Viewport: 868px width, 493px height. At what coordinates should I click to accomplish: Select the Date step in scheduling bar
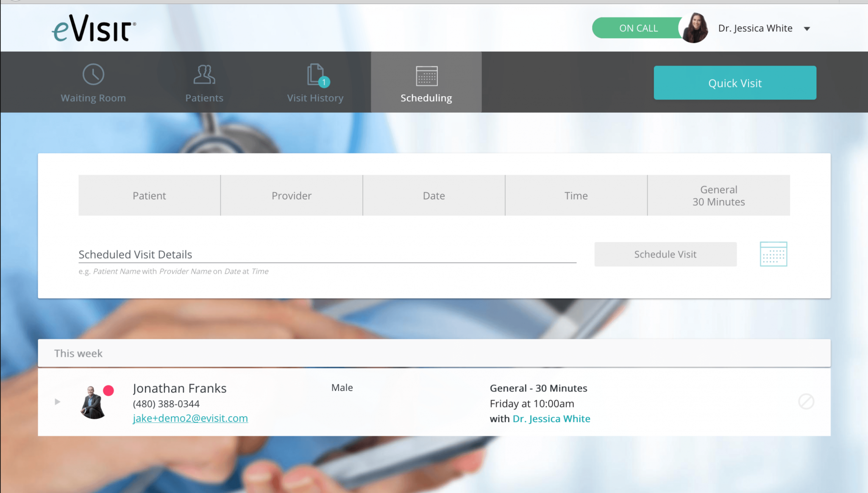tap(434, 195)
